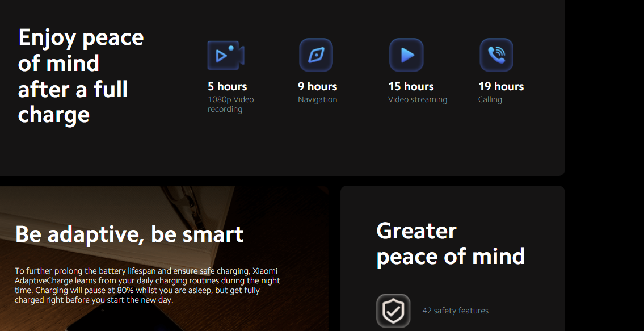This screenshot has height=331, width=644.
Task: Click '42 safety features' text
Action: tap(456, 311)
